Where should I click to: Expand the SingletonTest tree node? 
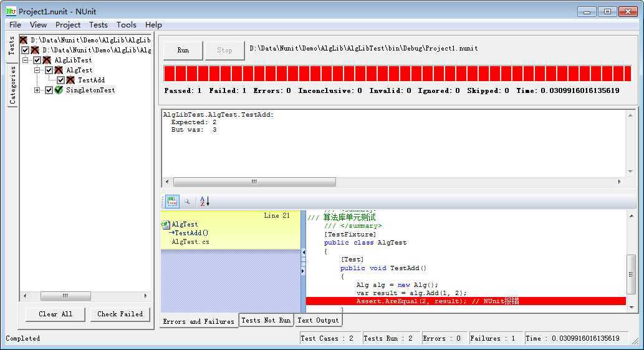click(37, 90)
